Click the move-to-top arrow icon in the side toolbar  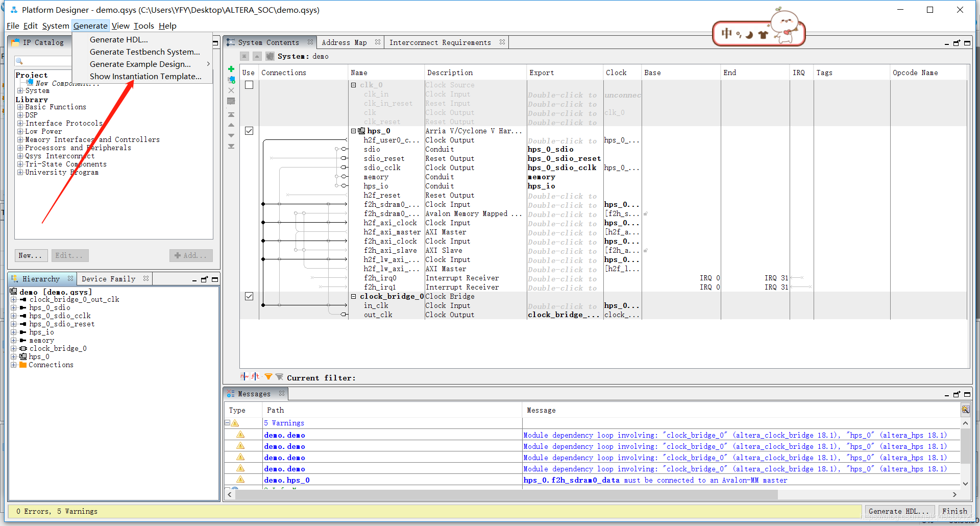(x=231, y=115)
